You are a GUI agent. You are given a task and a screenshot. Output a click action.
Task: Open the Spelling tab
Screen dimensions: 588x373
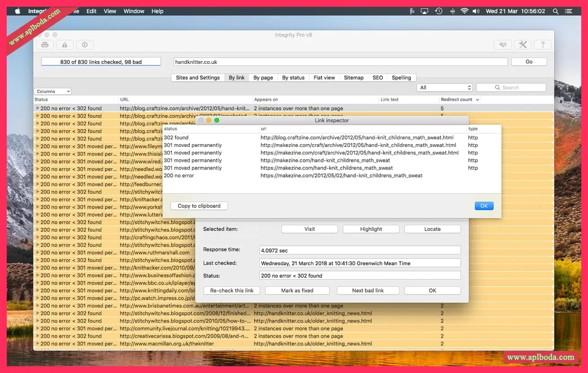coord(401,78)
